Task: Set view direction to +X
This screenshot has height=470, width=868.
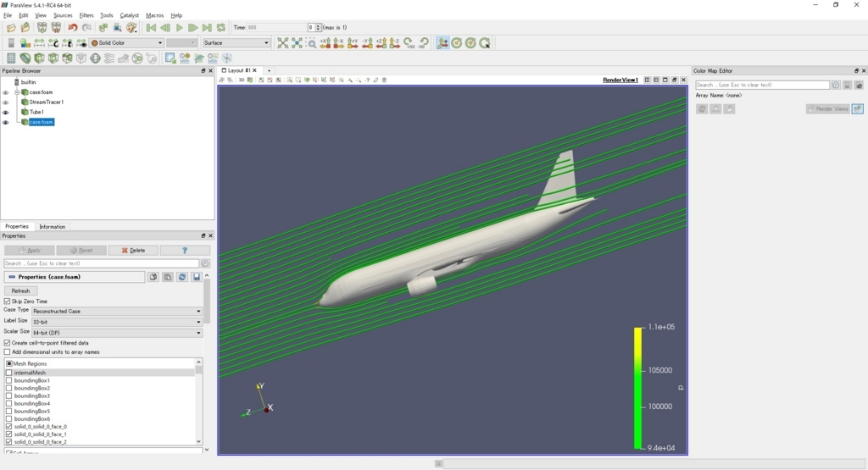Action: point(325,43)
